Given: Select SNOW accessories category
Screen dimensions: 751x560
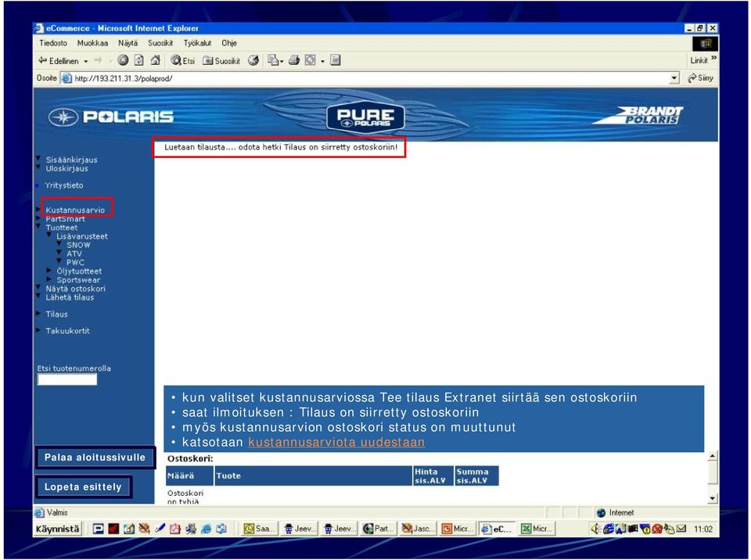Looking at the screenshot, I should pos(78,246).
